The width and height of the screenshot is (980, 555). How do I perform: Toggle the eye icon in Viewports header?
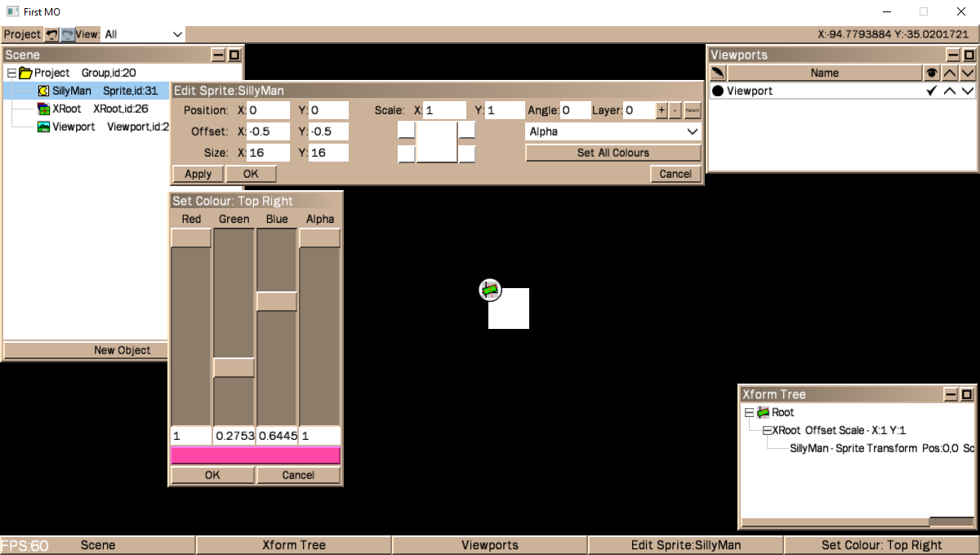coord(931,73)
